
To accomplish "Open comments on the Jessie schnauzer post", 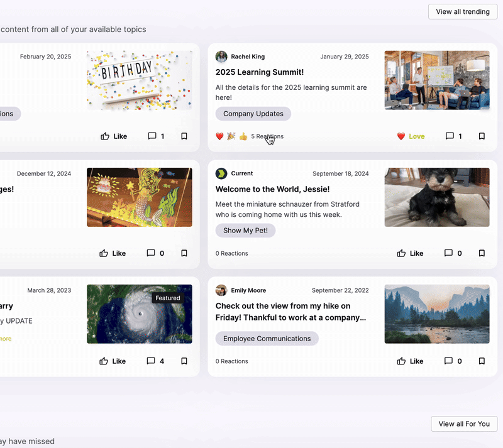I will tap(453, 253).
